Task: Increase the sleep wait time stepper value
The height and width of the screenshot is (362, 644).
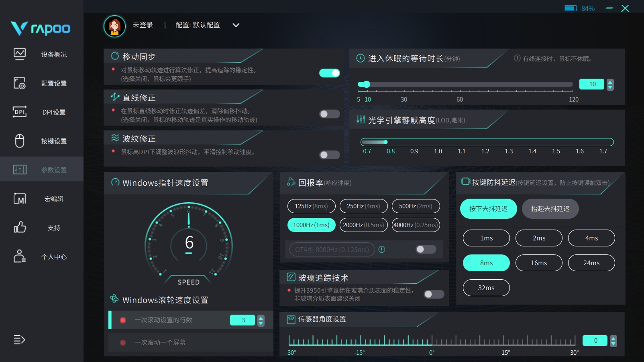Action: (x=610, y=82)
